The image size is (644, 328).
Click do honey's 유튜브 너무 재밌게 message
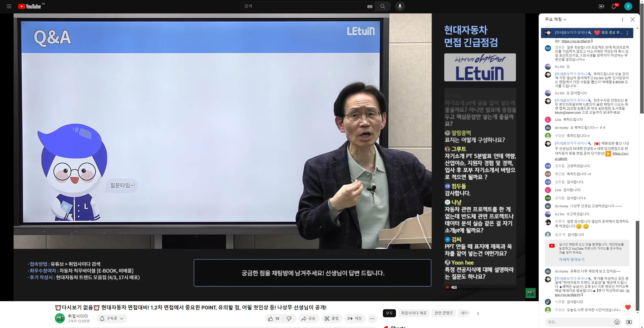click(595, 271)
